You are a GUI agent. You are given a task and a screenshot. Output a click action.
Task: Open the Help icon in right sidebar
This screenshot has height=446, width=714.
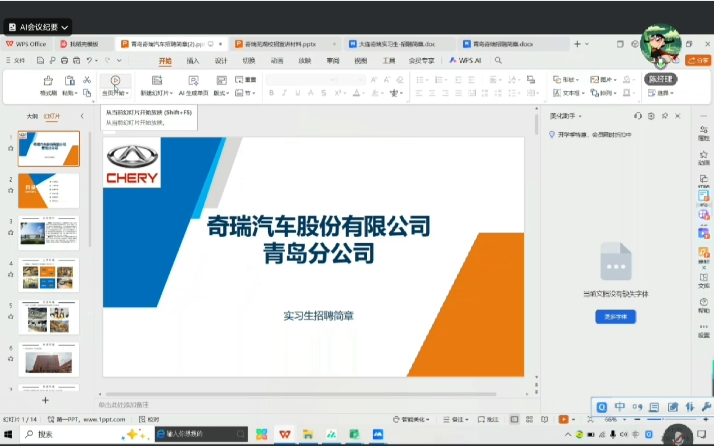pos(704,301)
